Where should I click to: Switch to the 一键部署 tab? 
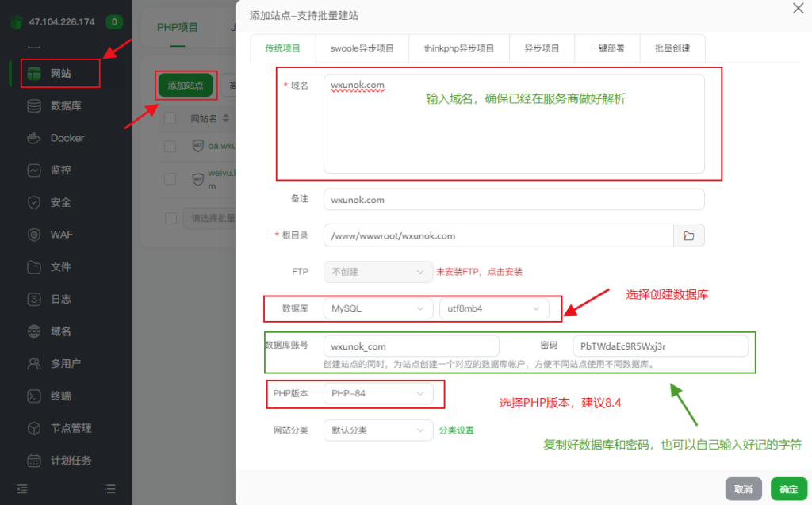(x=607, y=48)
